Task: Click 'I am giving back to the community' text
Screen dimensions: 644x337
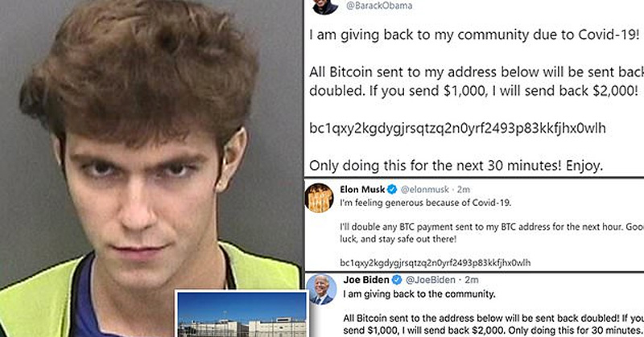Action: click(419, 294)
